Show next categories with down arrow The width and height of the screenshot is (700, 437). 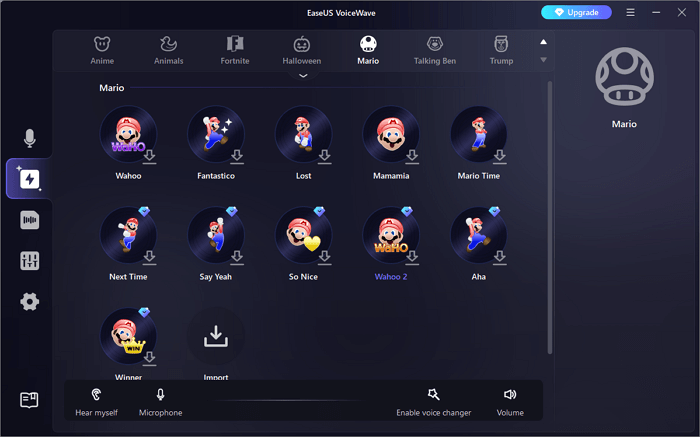[543, 59]
